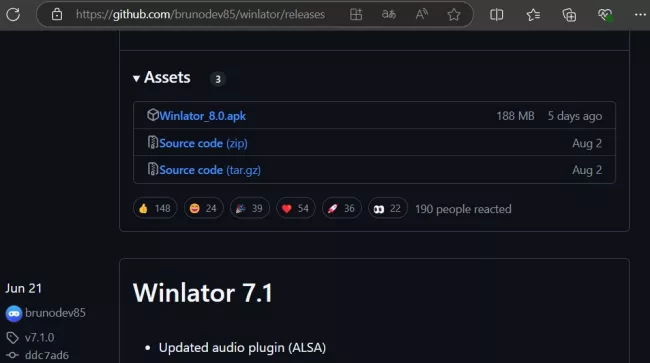React with eyes emoji showing 22
Screen dimensions: 650x363
[387, 208]
